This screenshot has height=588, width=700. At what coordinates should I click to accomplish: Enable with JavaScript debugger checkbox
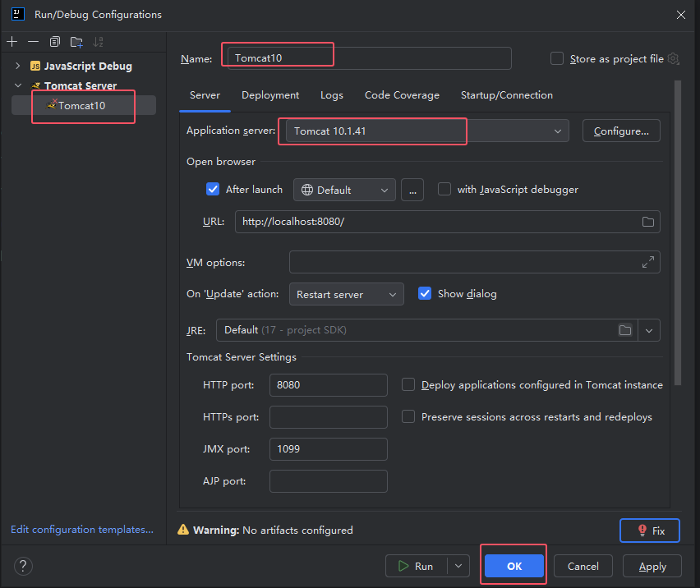click(x=444, y=189)
